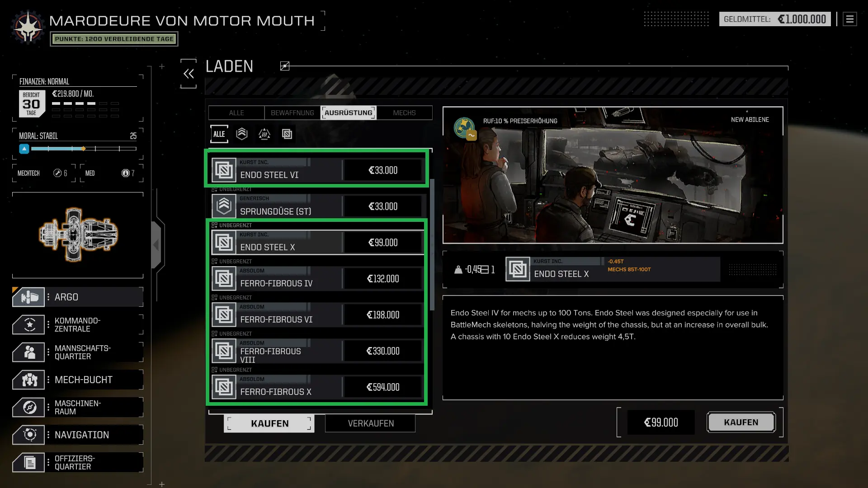This screenshot has height=488, width=868.
Task: Click the item list scrollbar
Action: click(x=432, y=244)
